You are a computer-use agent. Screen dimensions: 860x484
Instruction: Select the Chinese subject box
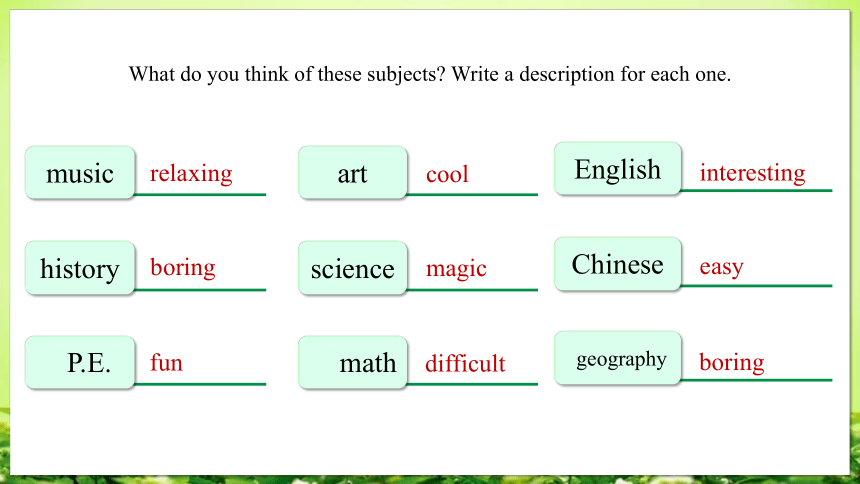[618, 264]
